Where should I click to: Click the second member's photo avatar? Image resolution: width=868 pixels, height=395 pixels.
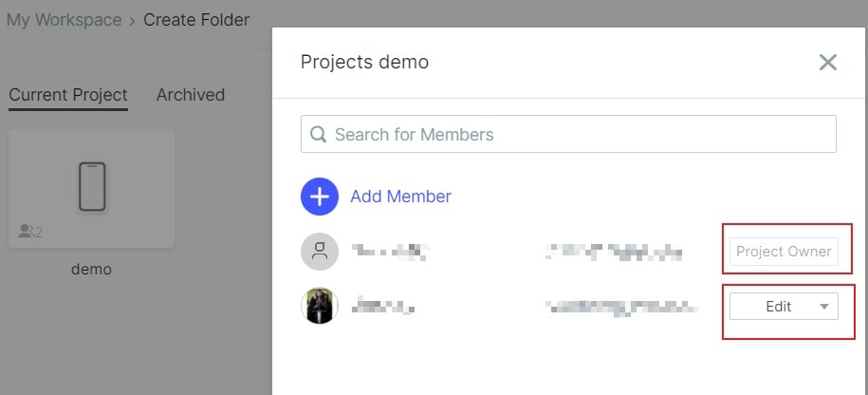point(320,306)
